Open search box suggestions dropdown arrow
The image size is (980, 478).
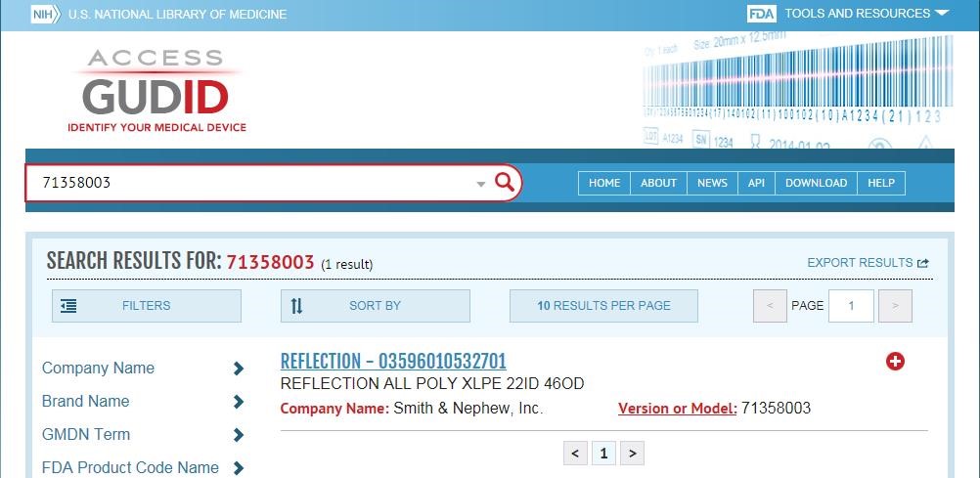480,184
